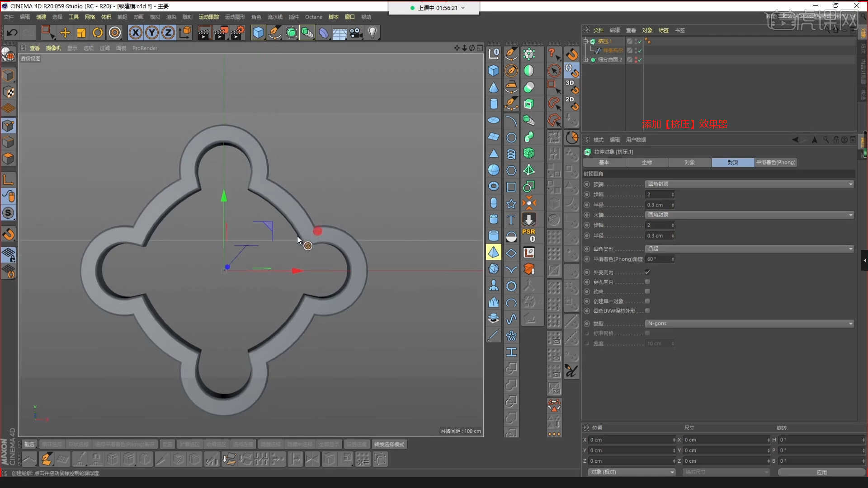Open the 上课中 timer dropdown arrow
Screen dimensions: 868x488
tap(463, 8)
